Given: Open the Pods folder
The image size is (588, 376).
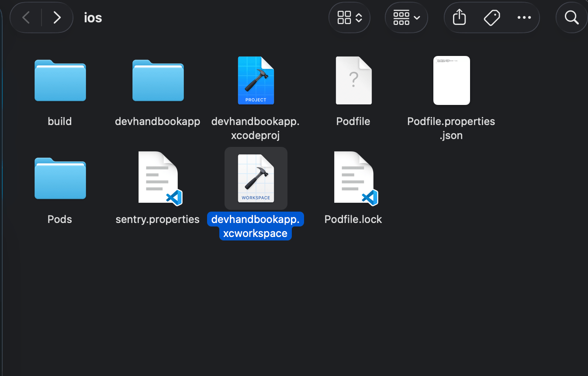Looking at the screenshot, I should (60, 178).
